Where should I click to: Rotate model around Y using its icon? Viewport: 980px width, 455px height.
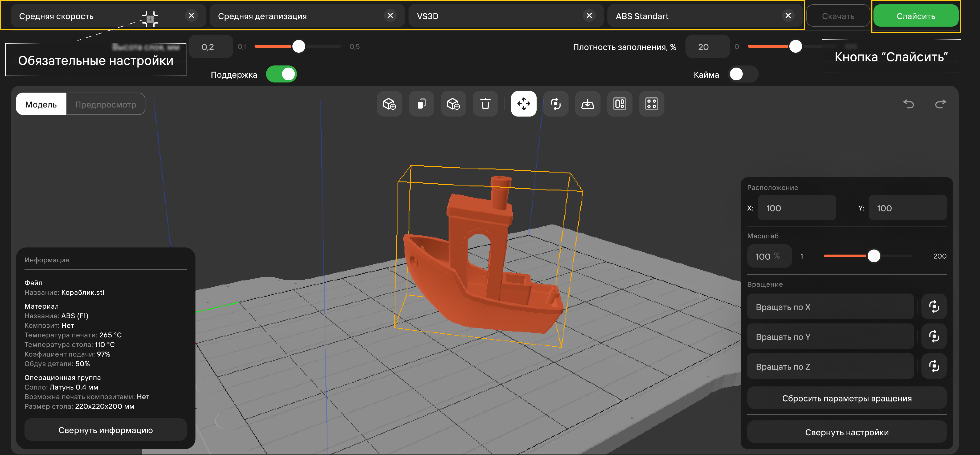[x=934, y=336]
